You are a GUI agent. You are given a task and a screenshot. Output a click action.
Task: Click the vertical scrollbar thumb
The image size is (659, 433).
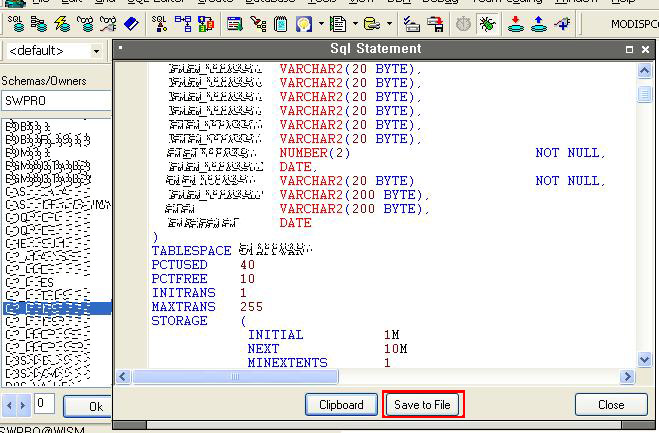(x=644, y=94)
